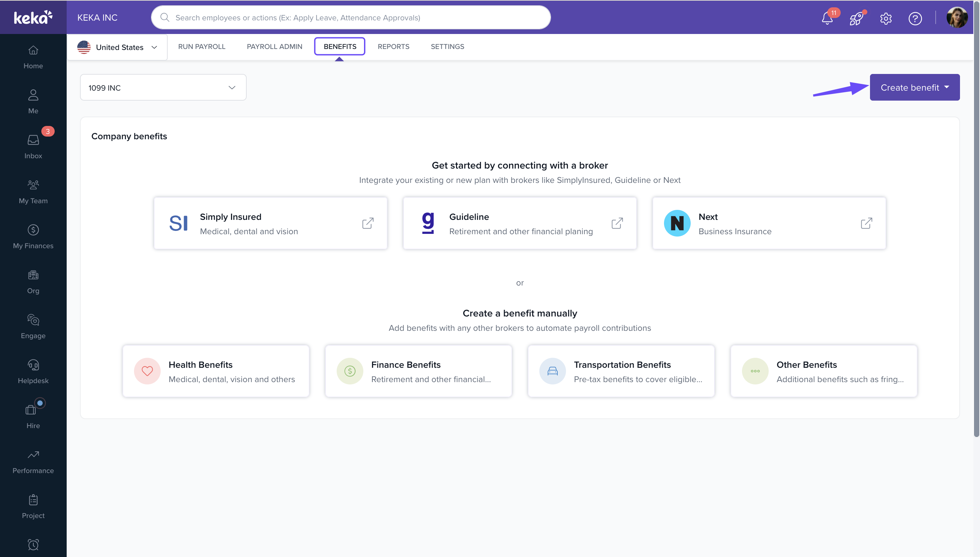The height and width of the screenshot is (557, 980).
Task: Click the rocket updates icon
Action: (856, 18)
